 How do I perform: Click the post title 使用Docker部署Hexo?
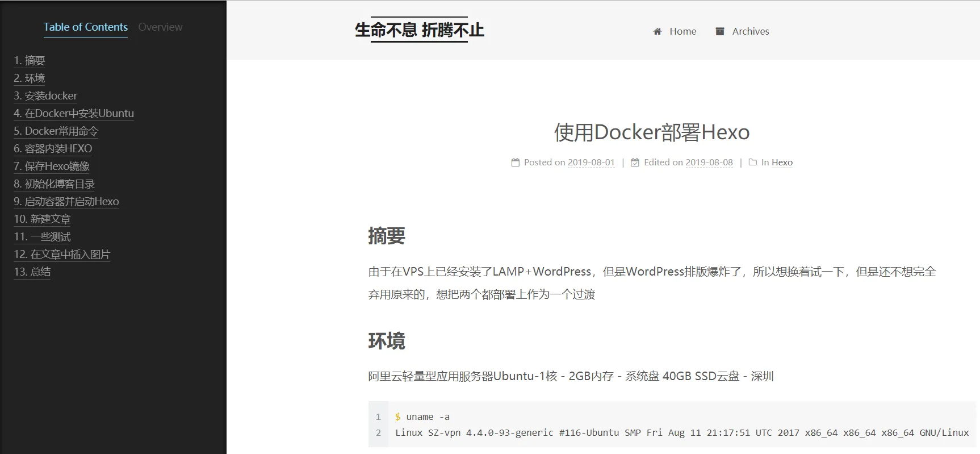(652, 132)
